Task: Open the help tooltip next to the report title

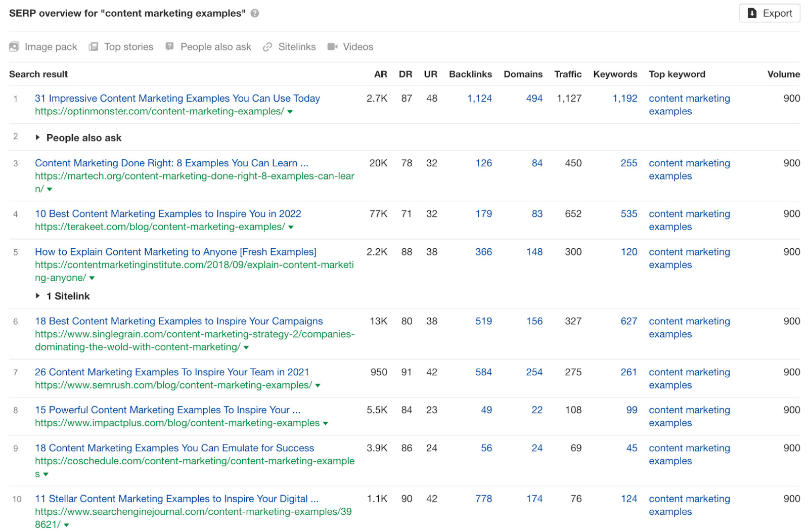Action: pyautogui.click(x=255, y=13)
